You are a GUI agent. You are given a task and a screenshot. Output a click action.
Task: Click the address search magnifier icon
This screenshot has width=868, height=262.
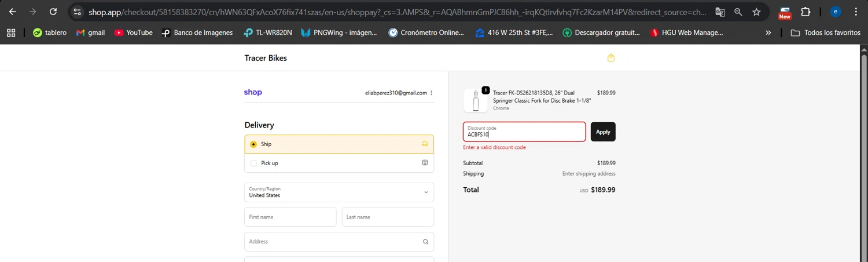pos(426,242)
